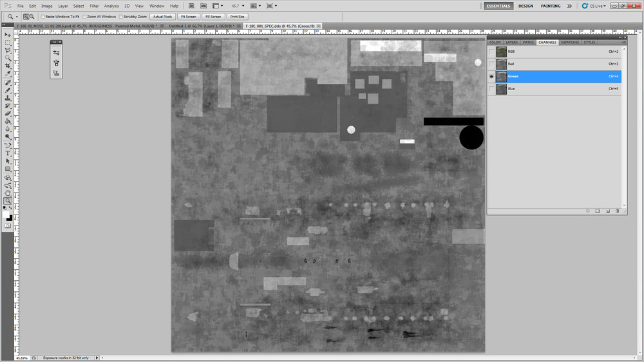Select the Clone Stamp tool
Viewport: 644px width, 362px height.
[x=8, y=98]
